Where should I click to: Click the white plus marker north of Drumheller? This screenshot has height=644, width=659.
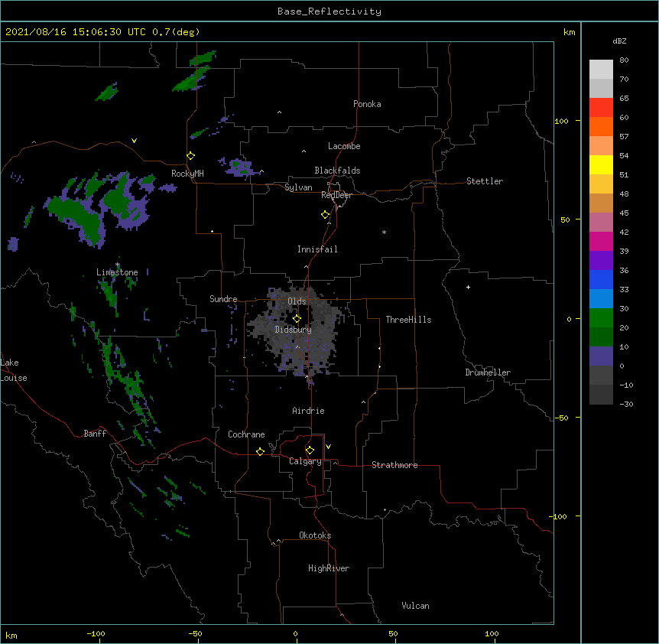pyautogui.click(x=468, y=287)
